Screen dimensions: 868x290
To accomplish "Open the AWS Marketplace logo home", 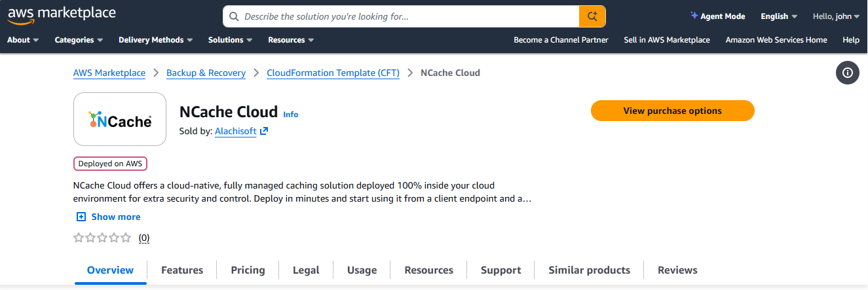I will tap(62, 15).
